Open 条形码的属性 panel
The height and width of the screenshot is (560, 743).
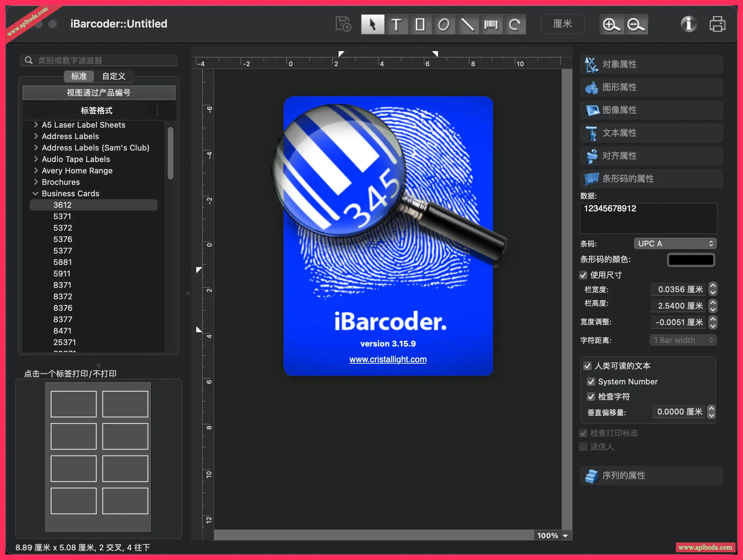point(651,179)
